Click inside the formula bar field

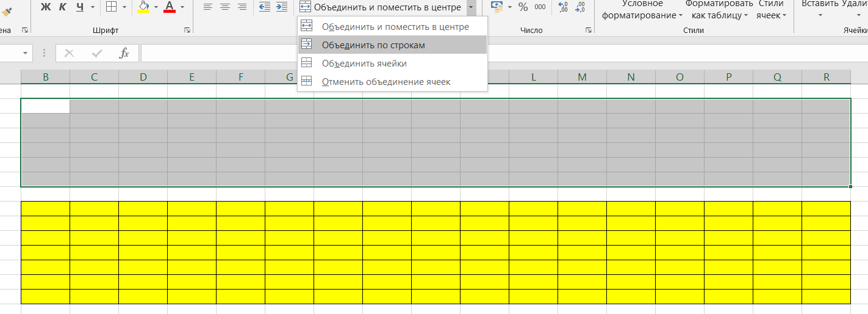coord(500,53)
